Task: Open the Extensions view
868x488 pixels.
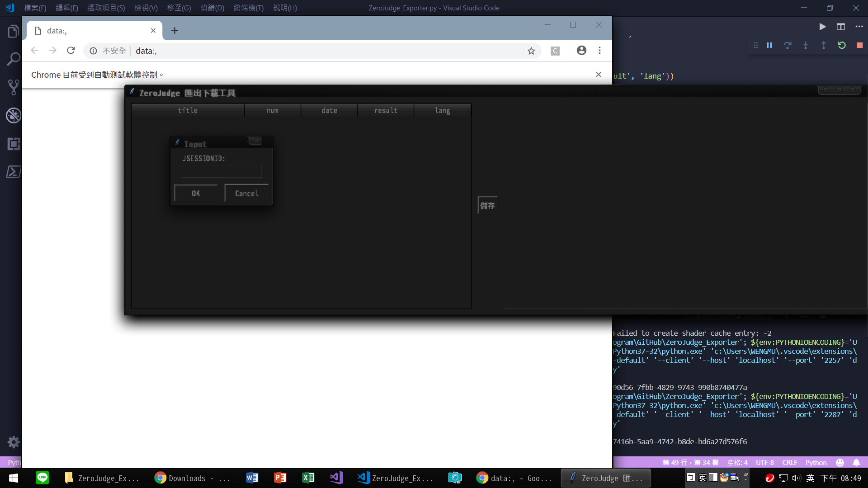Action: click(x=13, y=144)
